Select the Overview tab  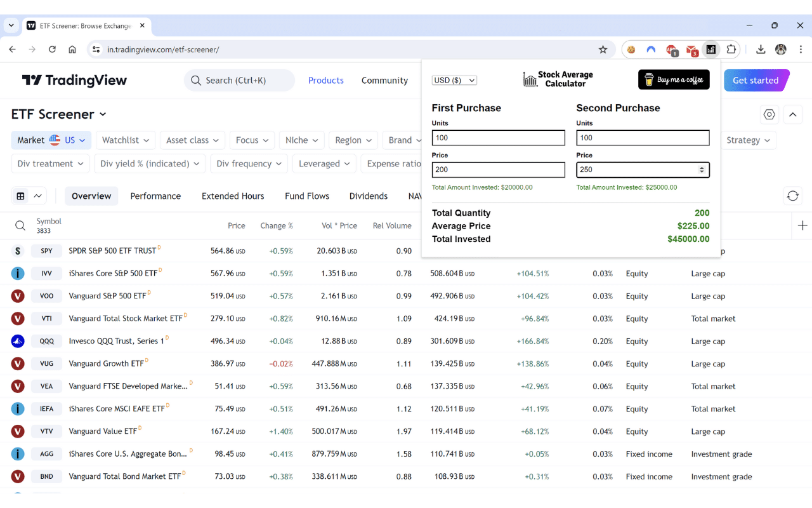point(91,196)
